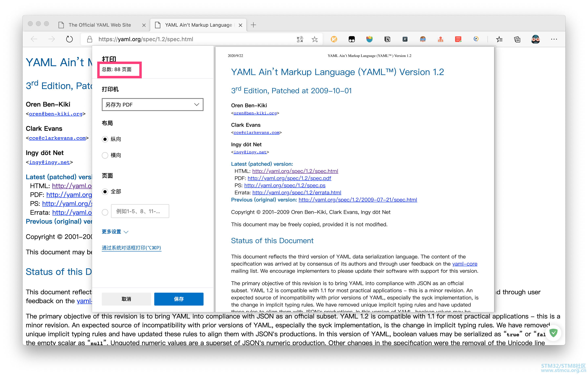Screen dimensions: 588x375
Task: Open the Notion web clipper extension
Action: (387, 39)
